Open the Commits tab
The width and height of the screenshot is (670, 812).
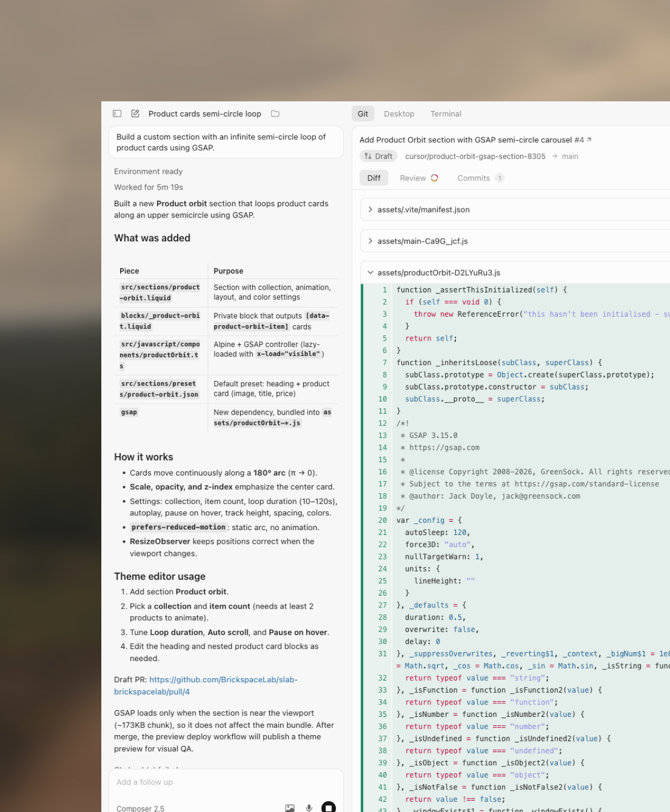click(x=480, y=178)
